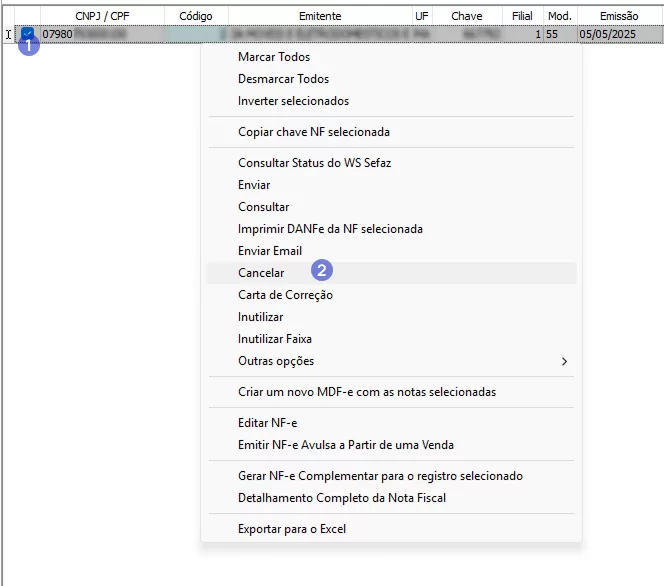The width and height of the screenshot is (664, 586).
Task: Click Inverter selecionados option
Action: click(x=293, y=101)
